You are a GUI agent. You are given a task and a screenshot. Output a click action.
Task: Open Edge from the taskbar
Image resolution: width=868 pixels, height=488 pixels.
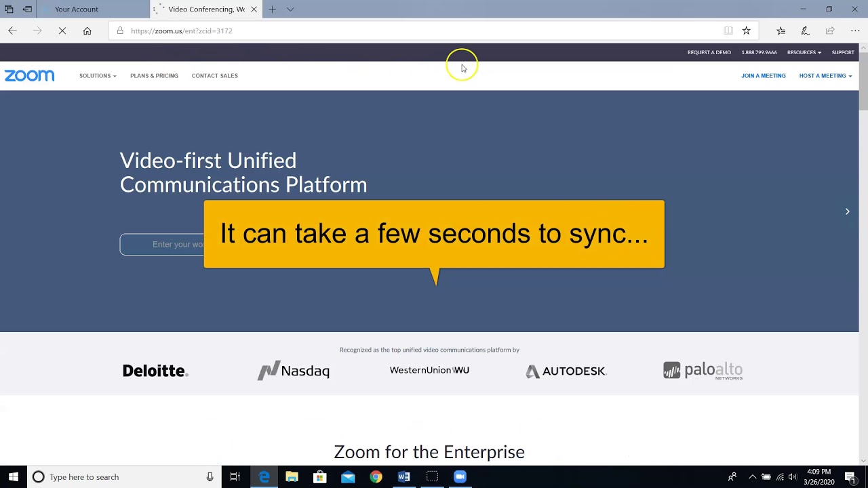pyautogui.click(x=264, y=477)
